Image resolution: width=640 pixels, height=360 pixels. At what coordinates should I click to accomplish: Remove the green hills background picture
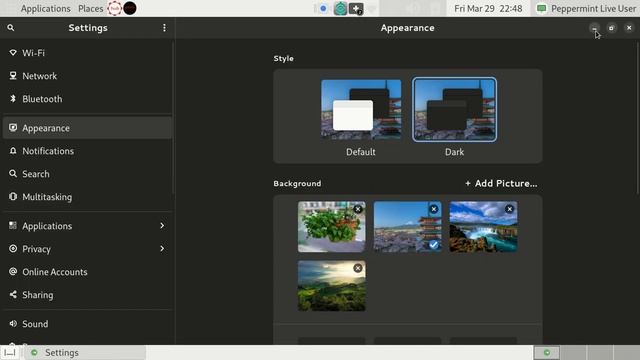coord(358,268)
